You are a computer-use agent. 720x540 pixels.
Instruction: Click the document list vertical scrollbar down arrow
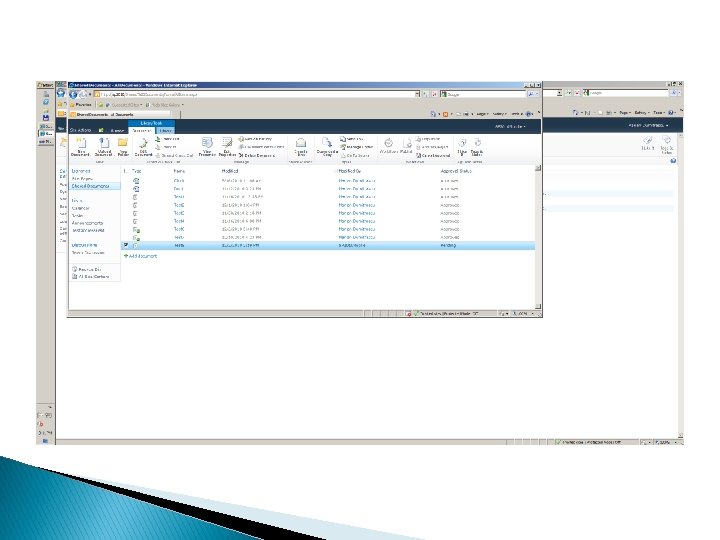pos(538,306)
